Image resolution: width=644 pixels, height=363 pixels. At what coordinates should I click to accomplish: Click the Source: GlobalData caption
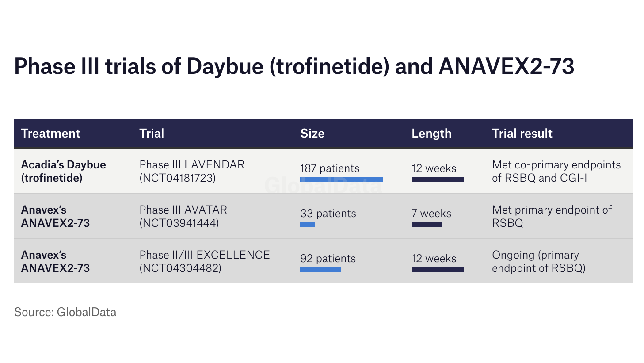click(65, 312)
